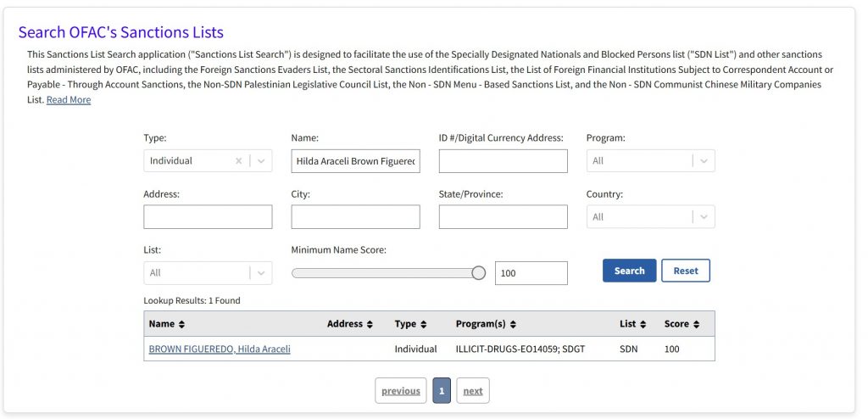Go to page 1 of results
This screenshot has width=868, height=419.
(x=441, y=391)
